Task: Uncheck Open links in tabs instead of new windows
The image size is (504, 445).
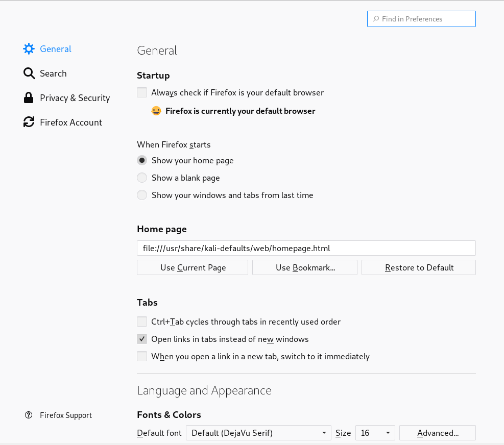Action: (x=142, y=339)
